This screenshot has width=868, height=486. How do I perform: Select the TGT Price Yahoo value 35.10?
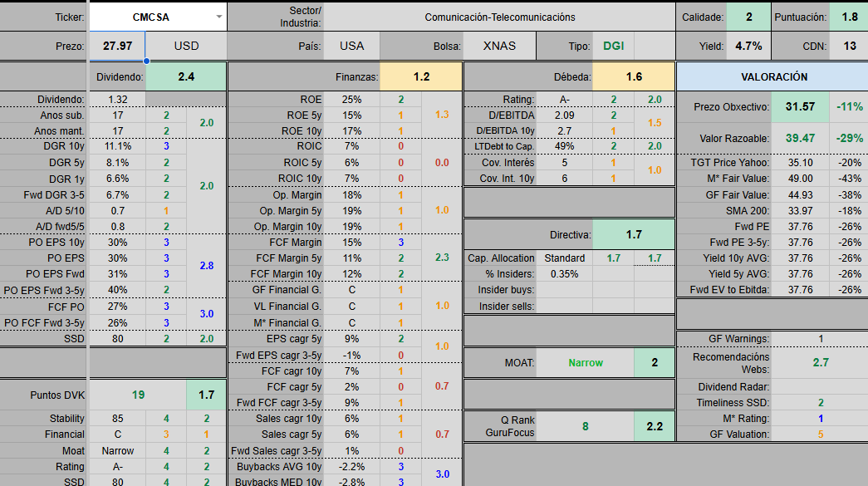pyautogui.click(x=800, y=163)
